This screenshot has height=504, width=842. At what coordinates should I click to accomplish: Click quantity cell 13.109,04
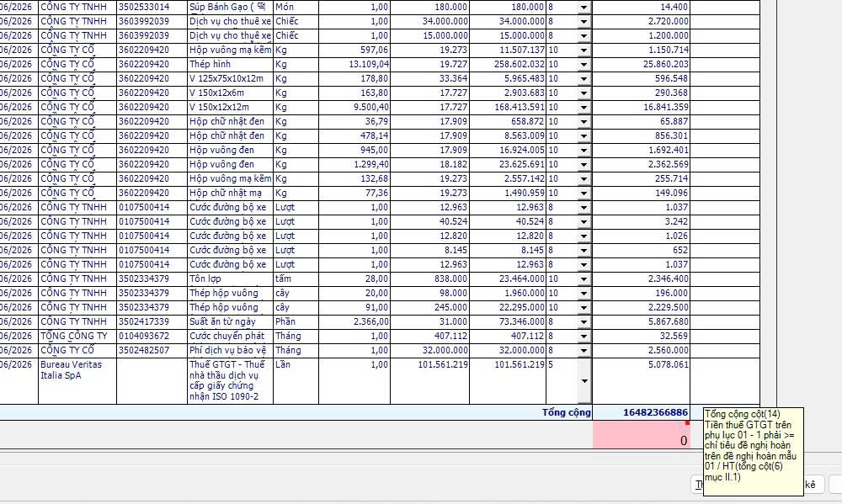click(354, 65)
